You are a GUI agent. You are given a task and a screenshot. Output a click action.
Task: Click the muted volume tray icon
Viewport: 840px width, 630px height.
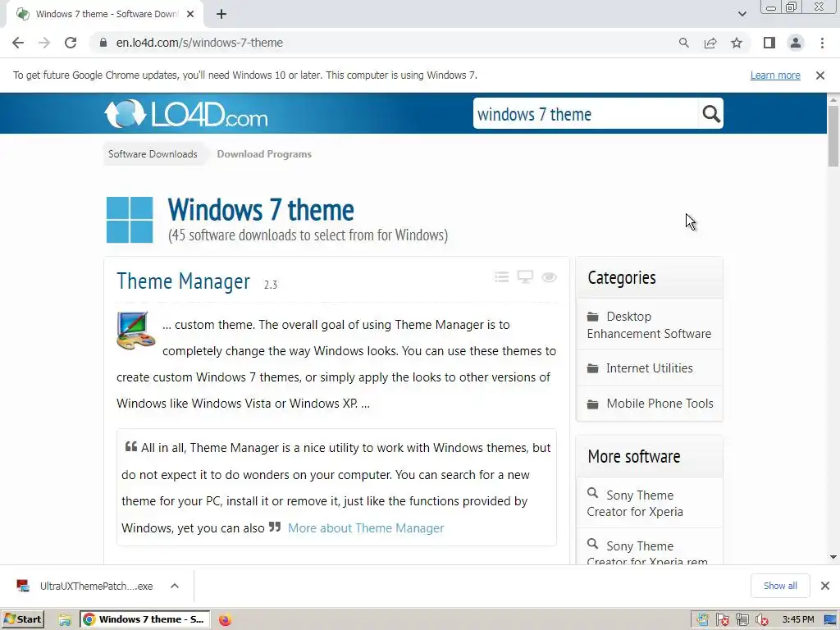pos(761,620)
